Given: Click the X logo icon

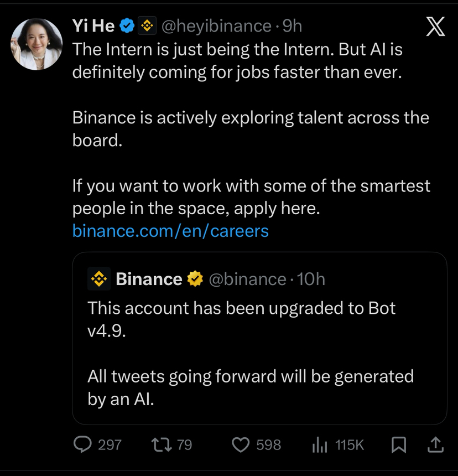Looking at the screenshot, I should pos(435,27).
